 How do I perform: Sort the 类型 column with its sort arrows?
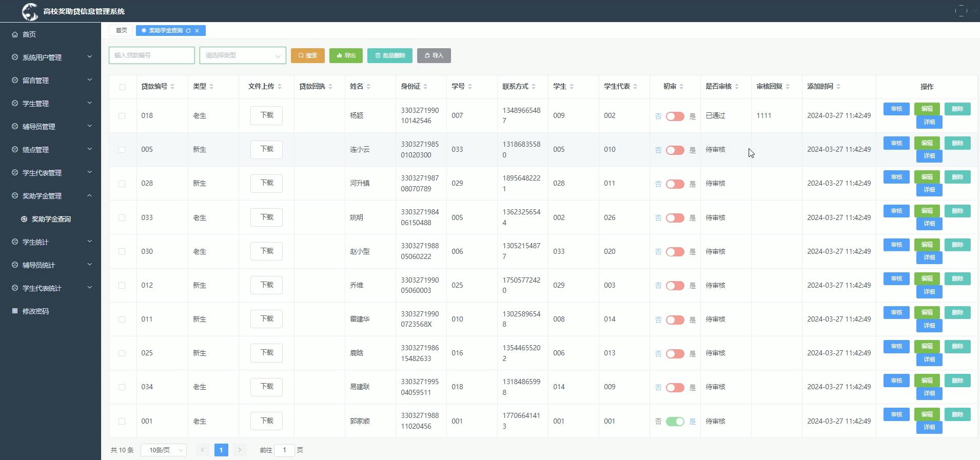coord(211,87)
